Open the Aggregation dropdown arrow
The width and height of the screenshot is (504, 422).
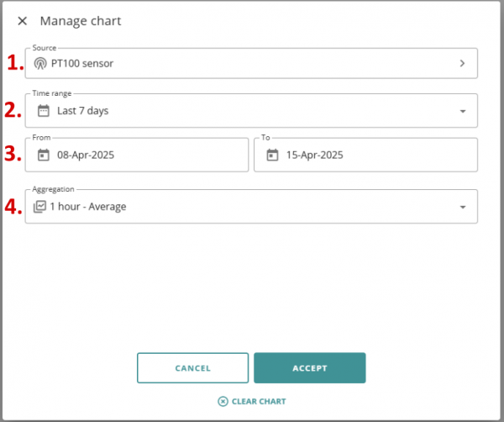point(463,207)
